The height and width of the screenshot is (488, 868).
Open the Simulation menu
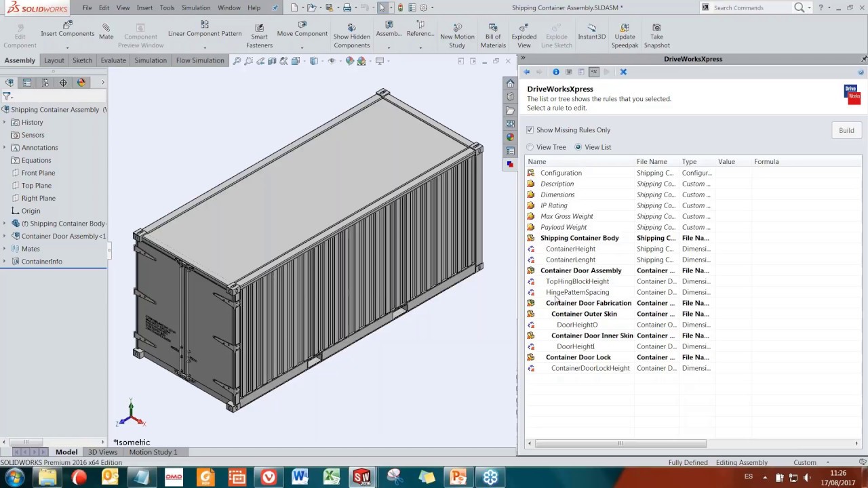click(x=195, y=7)
